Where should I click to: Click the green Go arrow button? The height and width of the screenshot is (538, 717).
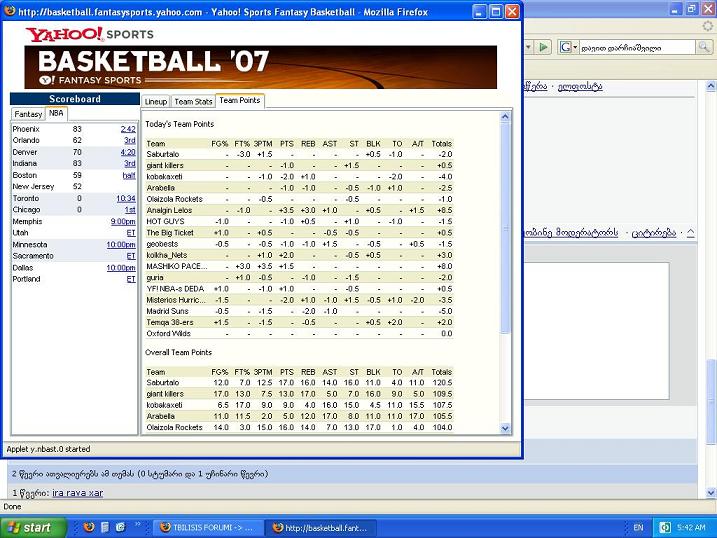click(543, 47)
